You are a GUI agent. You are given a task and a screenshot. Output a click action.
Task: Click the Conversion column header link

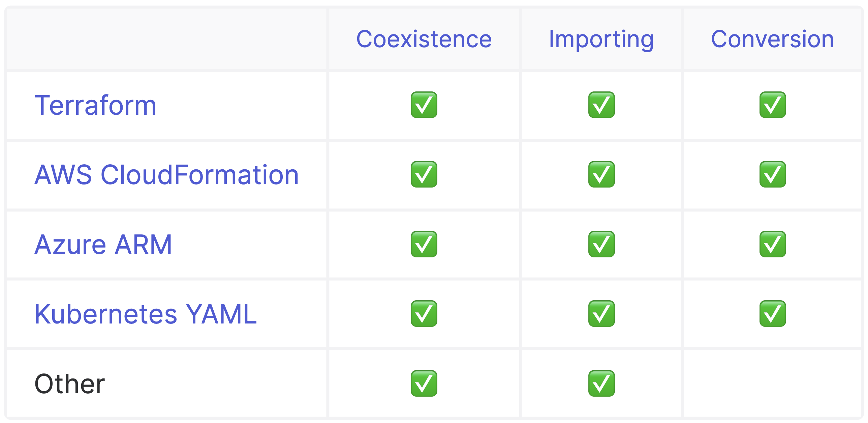click(772, 39)
